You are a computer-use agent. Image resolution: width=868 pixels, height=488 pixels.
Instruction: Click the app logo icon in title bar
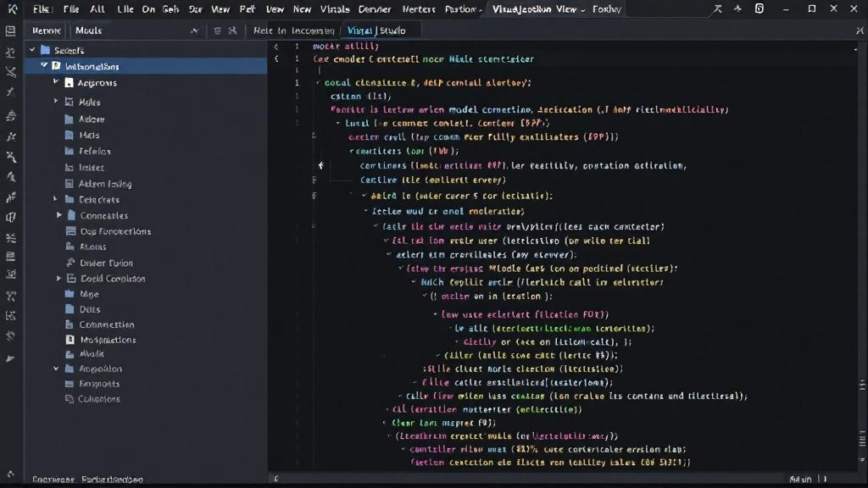(x=12, y=8)
